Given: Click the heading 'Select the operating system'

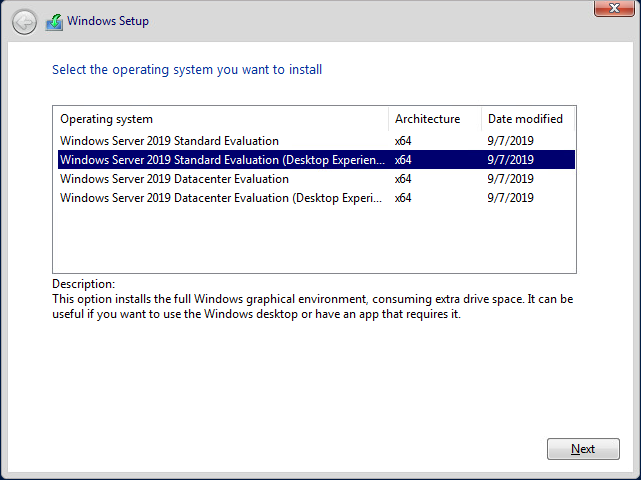Looking at the screenshot, I should point(187,70).
